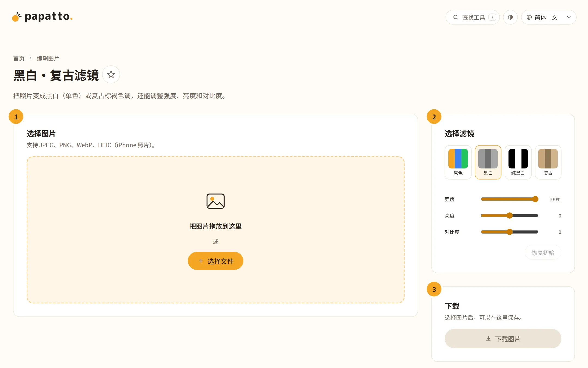Viewport: 588px width, 368px height.
Task: Select the 原色 filter
Action: click(458, 162)
